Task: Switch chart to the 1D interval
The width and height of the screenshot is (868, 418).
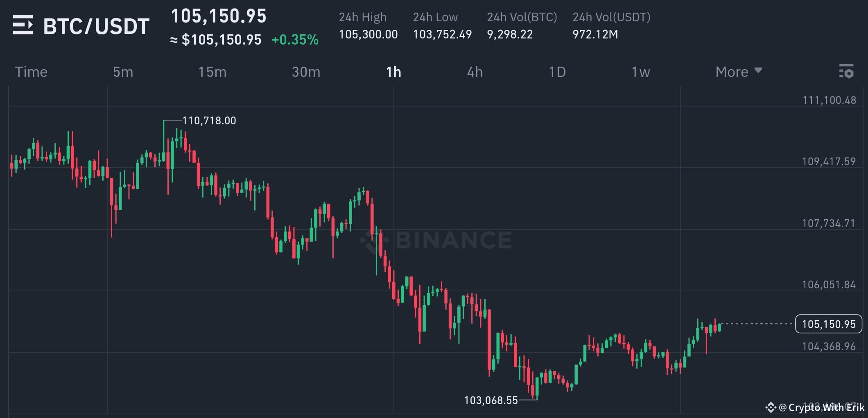Action: click(x=557, y=72)
